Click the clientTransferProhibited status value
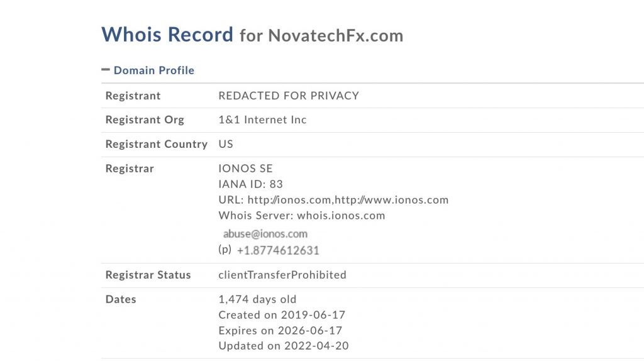Viewport: 644px width, 361px height. (x=282, y=275)
